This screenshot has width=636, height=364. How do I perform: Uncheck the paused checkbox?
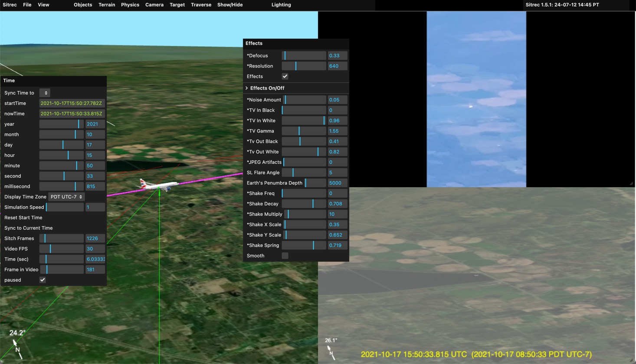tap(43, 280)
